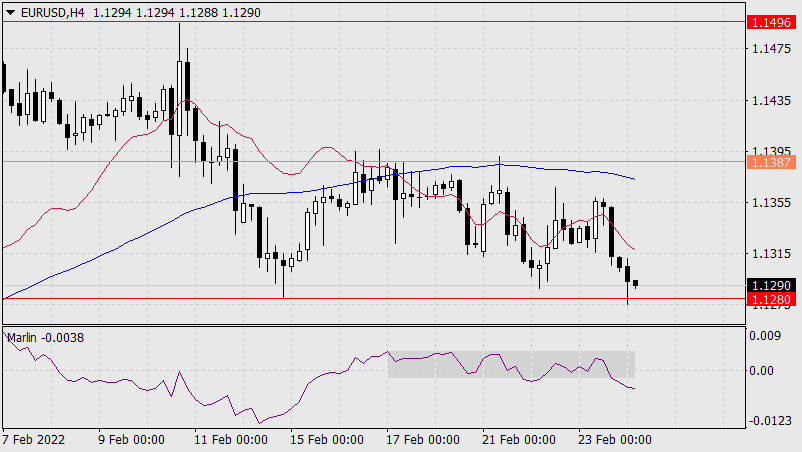
Task: Click the 15 Feb 00:00 time label
Action: (327, 440)
